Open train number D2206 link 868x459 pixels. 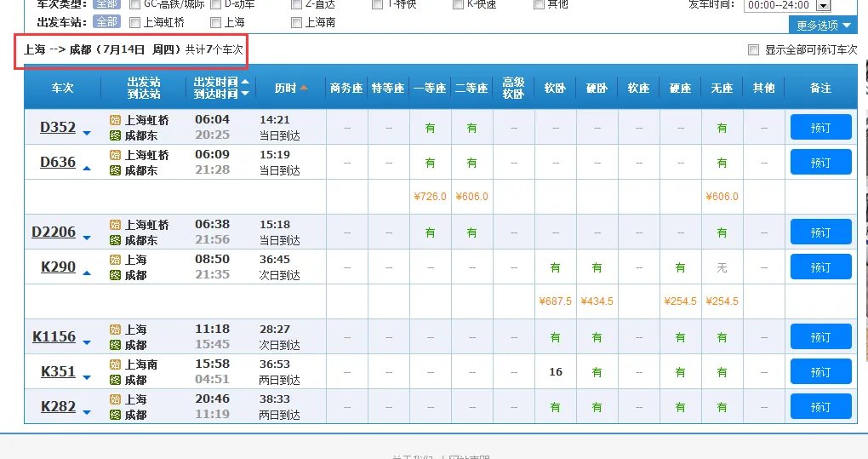coord(54,232)
